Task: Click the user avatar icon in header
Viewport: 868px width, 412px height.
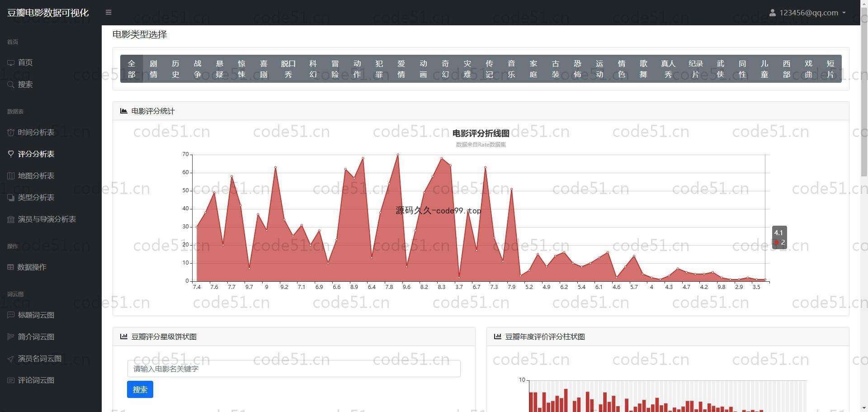Action: point(773,13)
